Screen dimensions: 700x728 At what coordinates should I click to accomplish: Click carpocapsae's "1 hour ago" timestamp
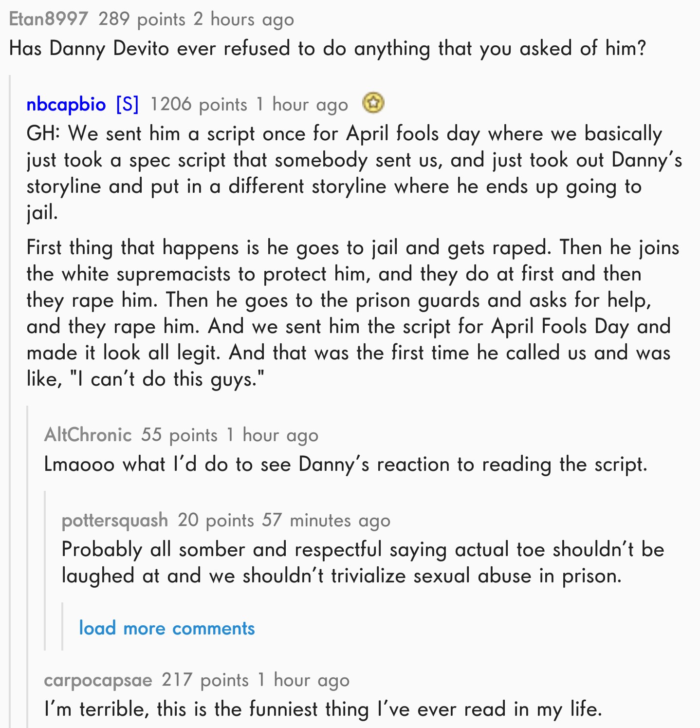[x=304, y=680]
